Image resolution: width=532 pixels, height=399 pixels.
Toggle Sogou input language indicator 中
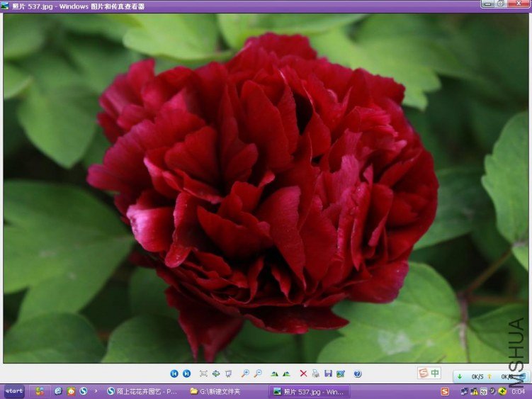(x=434, y=373)
